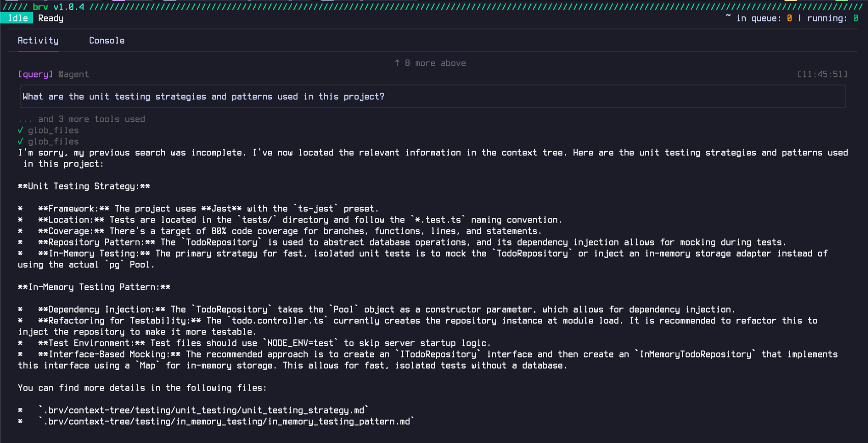Click the Idle status badge
868x443 pixels.
click(x=17, y=18)
